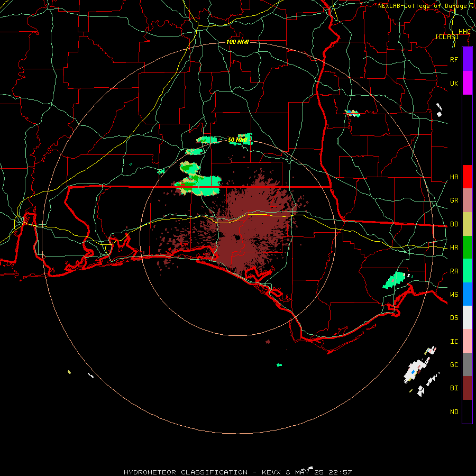Click the "IC" legend label text

pos(454,342)
